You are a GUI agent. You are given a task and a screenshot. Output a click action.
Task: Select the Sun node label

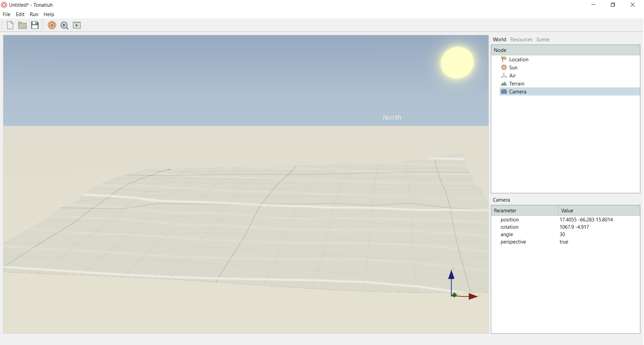[513, 67]
